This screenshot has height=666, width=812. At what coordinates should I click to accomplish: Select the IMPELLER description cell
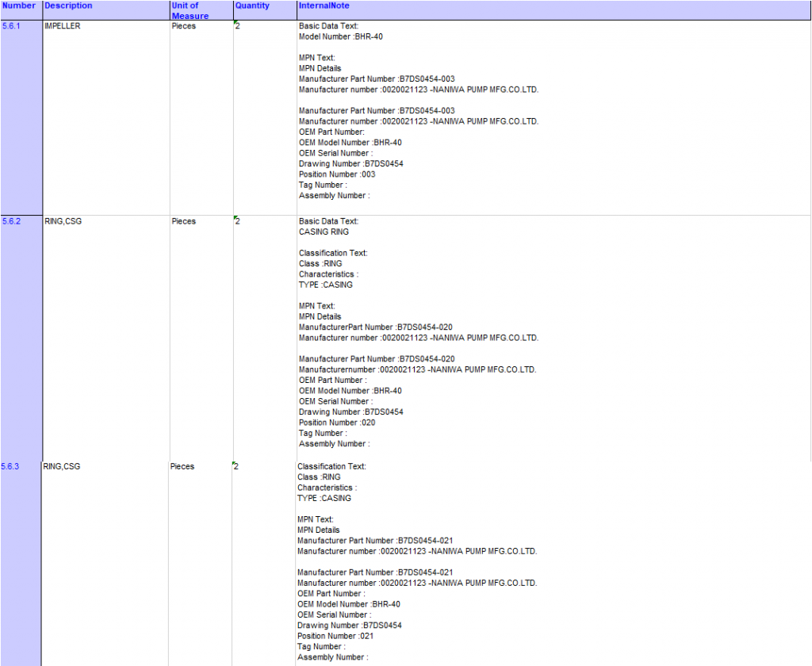(63, 26)
